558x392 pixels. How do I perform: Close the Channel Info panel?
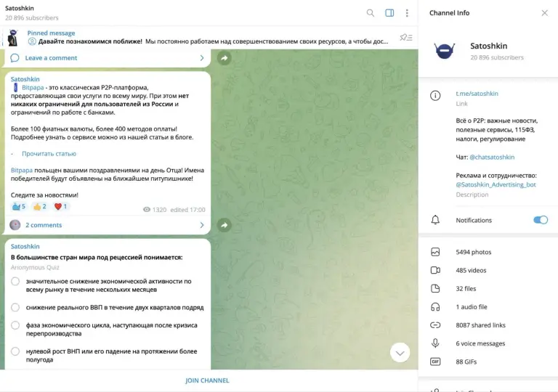click(x=544, y=13)
